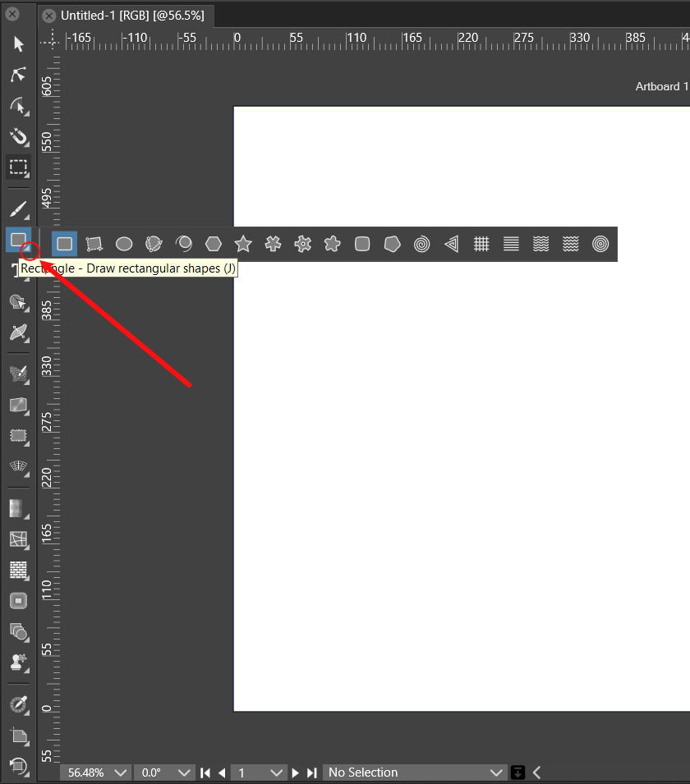Activate the arrow Selection tool

18,44
